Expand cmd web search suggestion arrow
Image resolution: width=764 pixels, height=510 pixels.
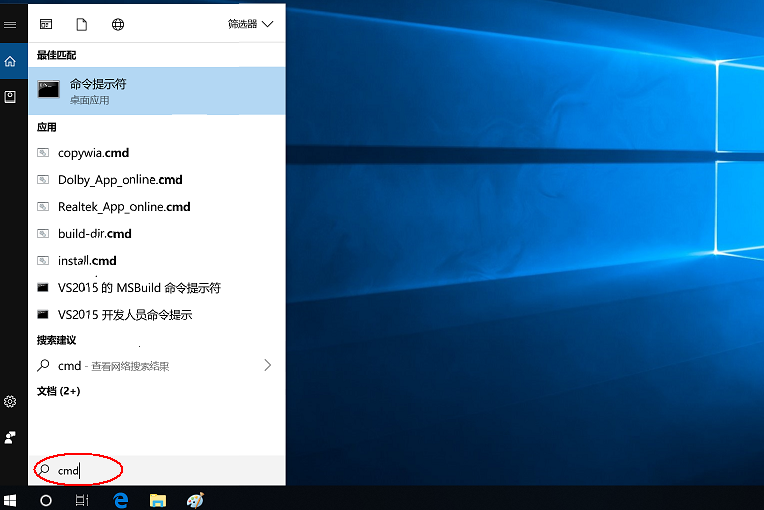tap(267, 366)
